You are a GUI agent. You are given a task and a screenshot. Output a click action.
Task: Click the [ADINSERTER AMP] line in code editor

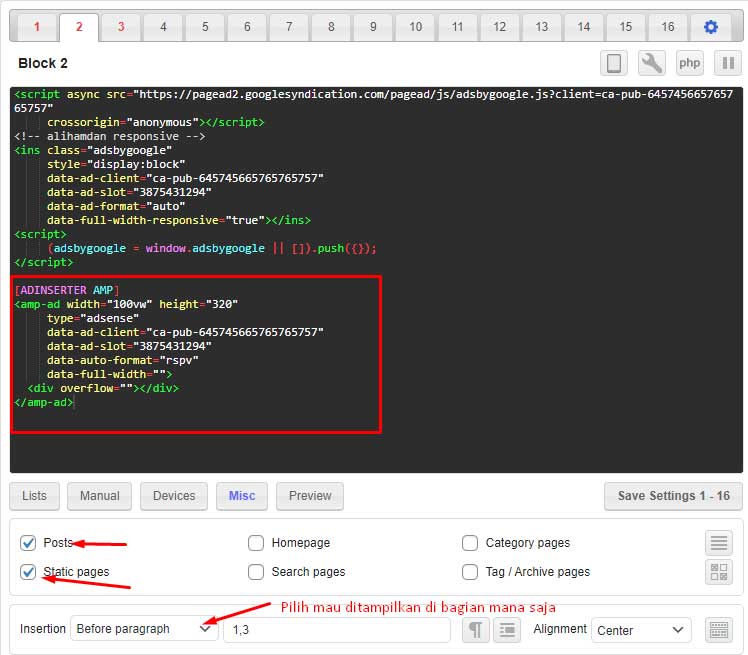pos(67,290)
